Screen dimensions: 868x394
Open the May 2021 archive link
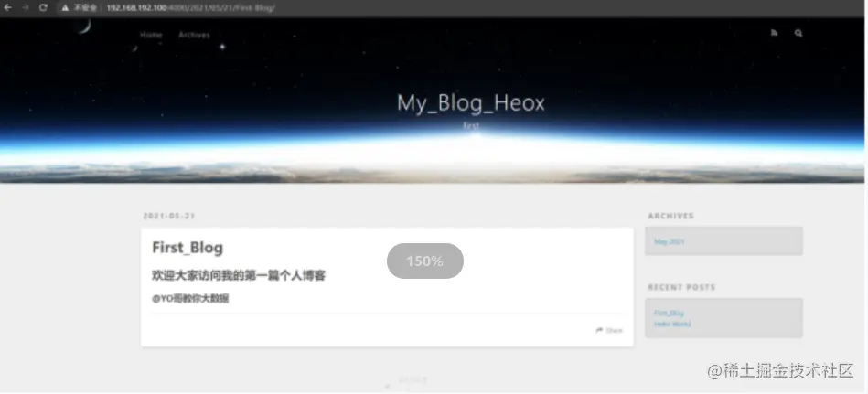pos(670,241)
